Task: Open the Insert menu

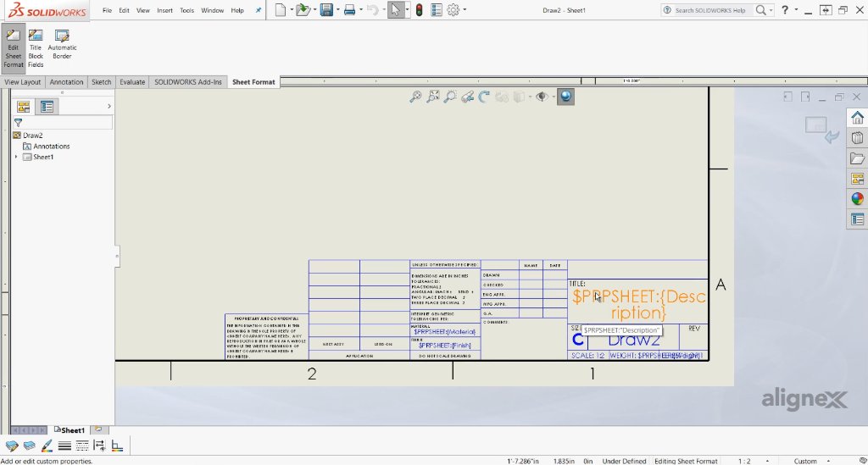Action: 164,10
